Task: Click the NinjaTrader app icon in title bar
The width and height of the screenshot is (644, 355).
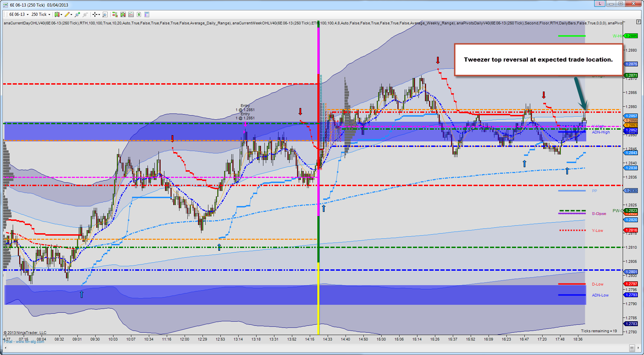Action: pos(5,5)
